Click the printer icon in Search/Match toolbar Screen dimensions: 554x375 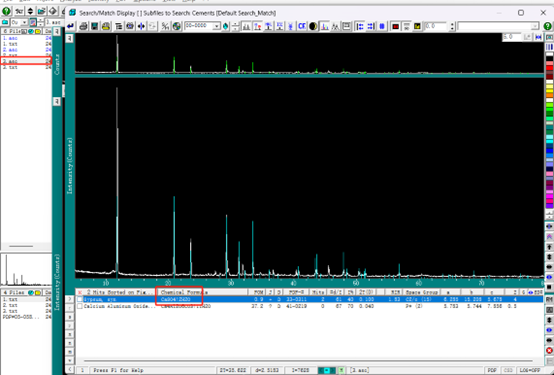(83, 26)
